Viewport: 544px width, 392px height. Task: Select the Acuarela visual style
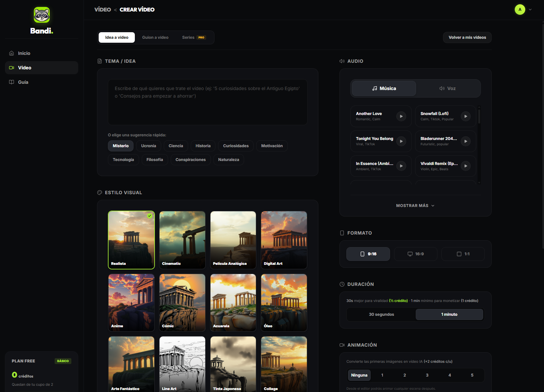pos(233,303)
